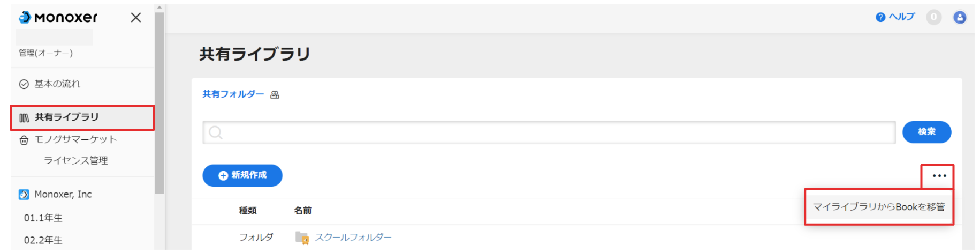Click inside the library search field

(549, 132)
